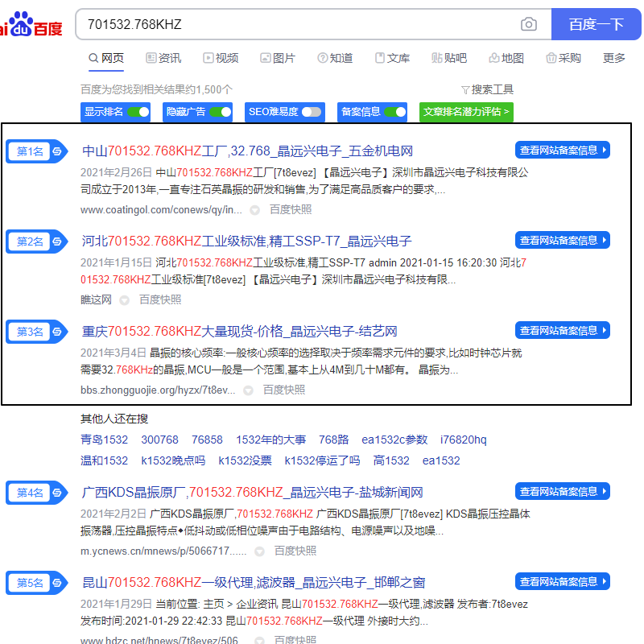Screen dimensions: 644x644
Task: Search related term 76858
Action: pos(207,440)
